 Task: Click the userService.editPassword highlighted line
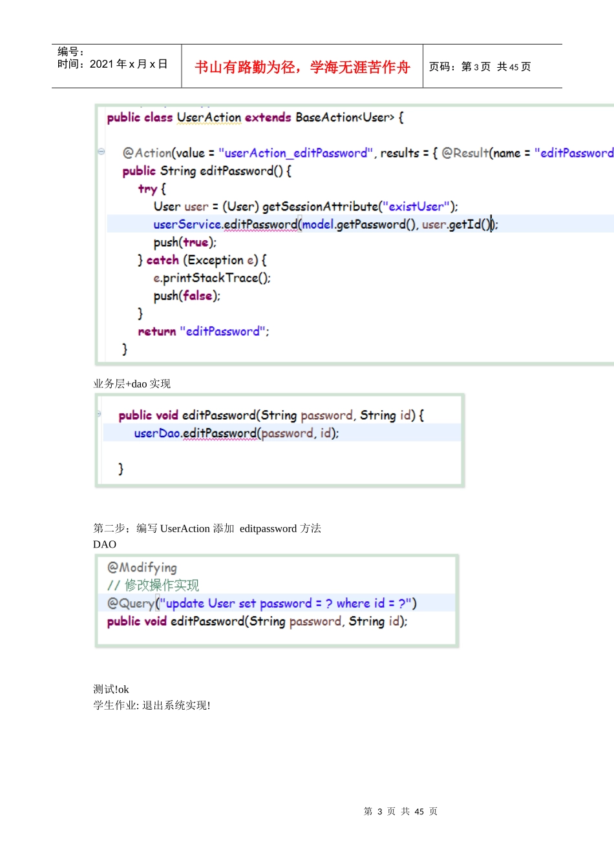point(326,224)
